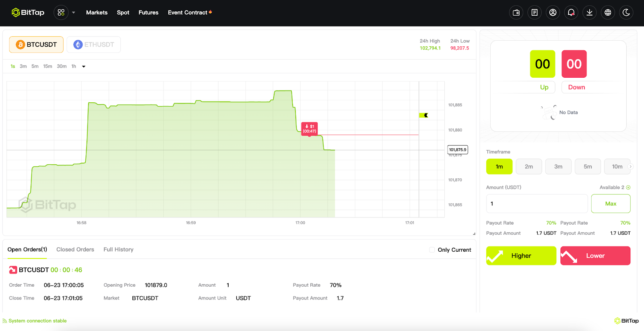Image resolution: width=644 pixels, height=331 pixels.
Task: Open the wallet icon in header
Action: (x=516, y=12)
